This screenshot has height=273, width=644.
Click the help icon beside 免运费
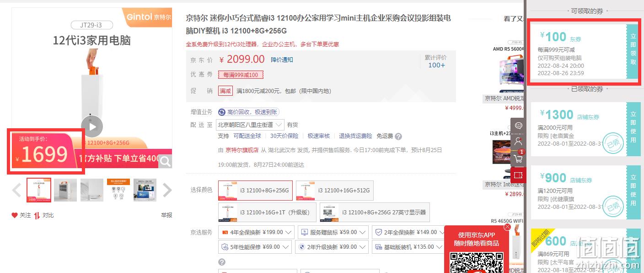(398, 136)
